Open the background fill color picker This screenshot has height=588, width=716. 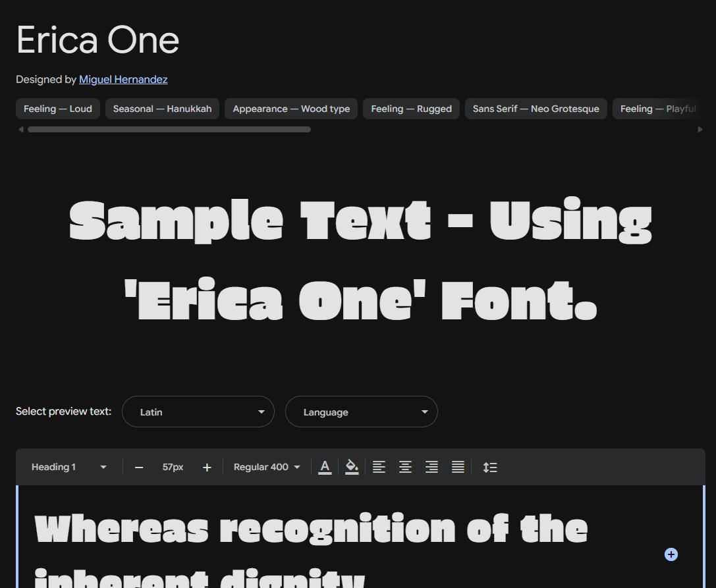click(352, 467)
